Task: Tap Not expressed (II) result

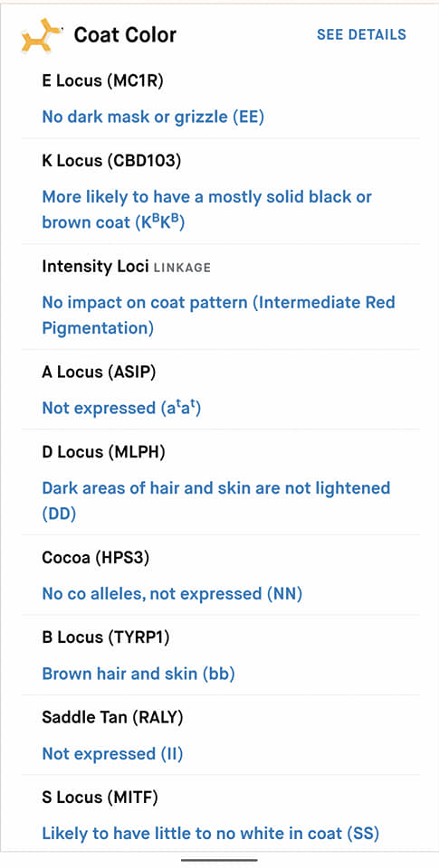Action: click(x=112, y=754)
